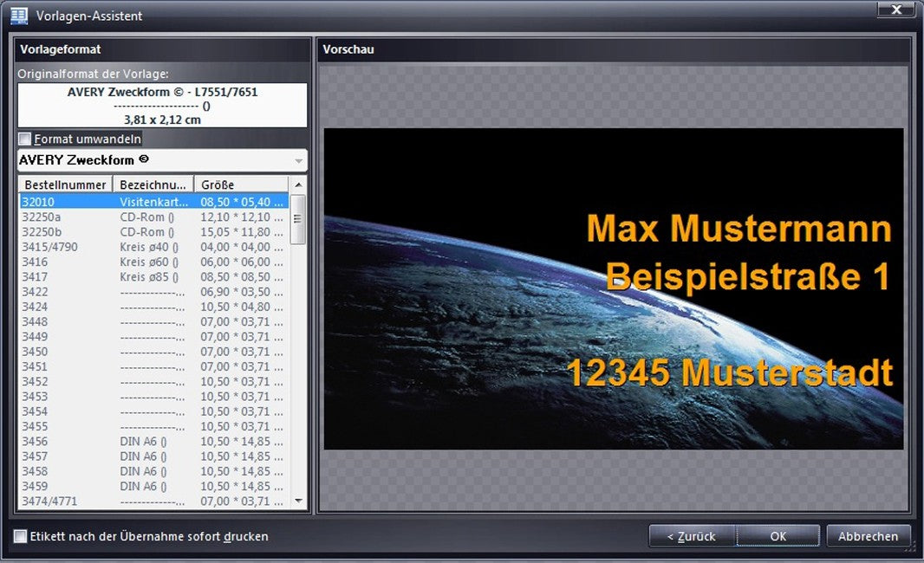The width and height of the screenshot is (924, 563).
Task: Sort list by Bestellnummer column header
Action: coord(66,184)
